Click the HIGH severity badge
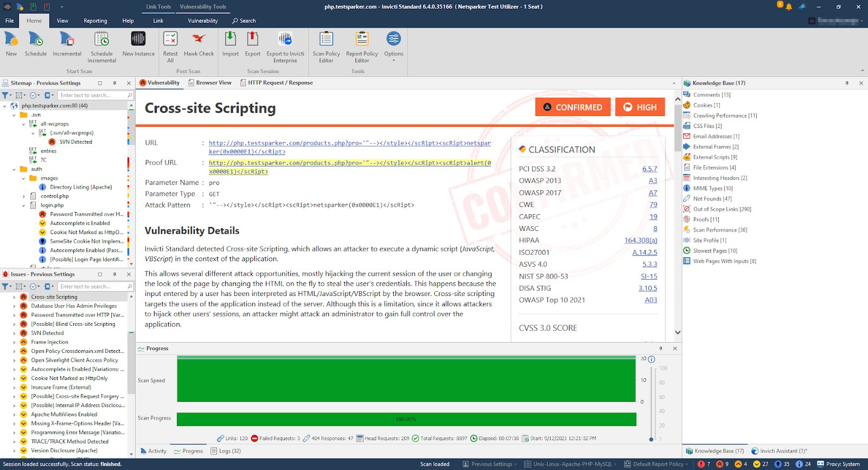 tap(640, 107)
